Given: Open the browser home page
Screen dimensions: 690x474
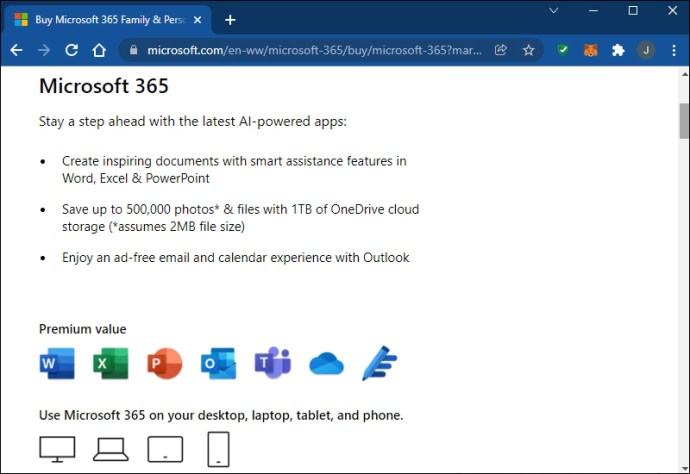Looking at the screenshot, I should pos(99,50).
